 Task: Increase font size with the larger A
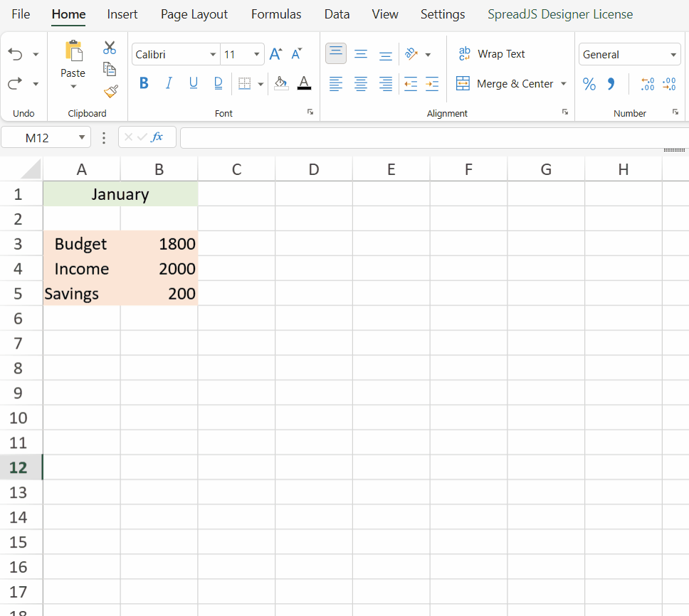pyautogui.click(x=276, y=54)
